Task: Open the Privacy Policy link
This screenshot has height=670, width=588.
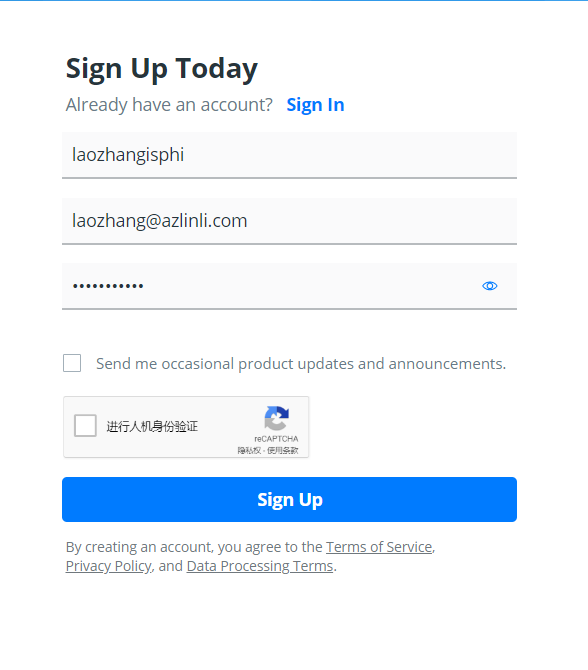Action: pyautogui.click(x=109, y=566)
